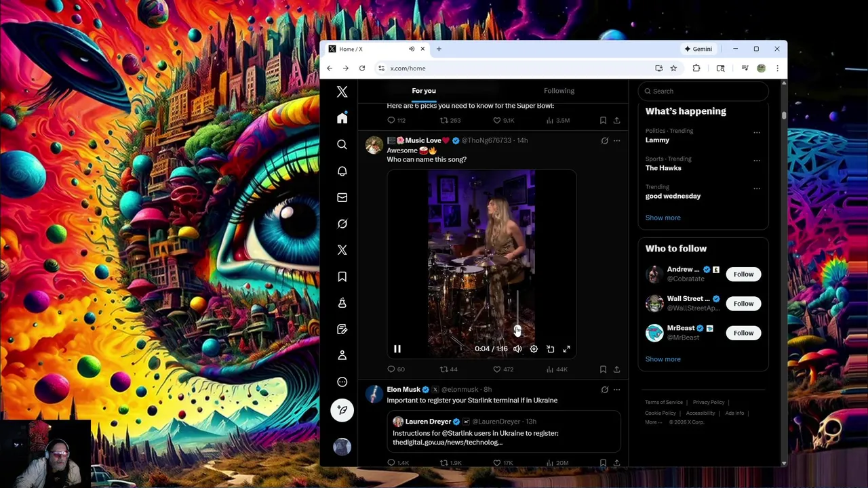The image size is (868, 488).
Task: Open Privacy Policy link
Action: tap(709, 403)
